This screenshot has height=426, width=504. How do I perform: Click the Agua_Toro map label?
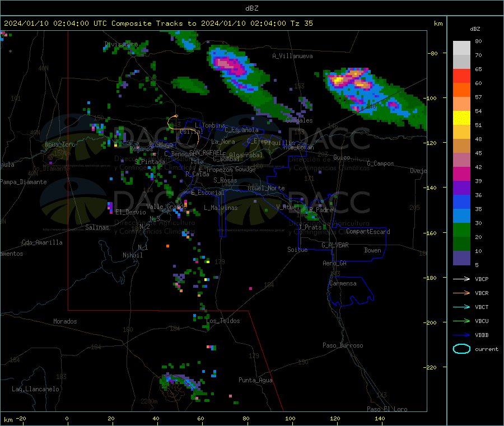(60, 144)
